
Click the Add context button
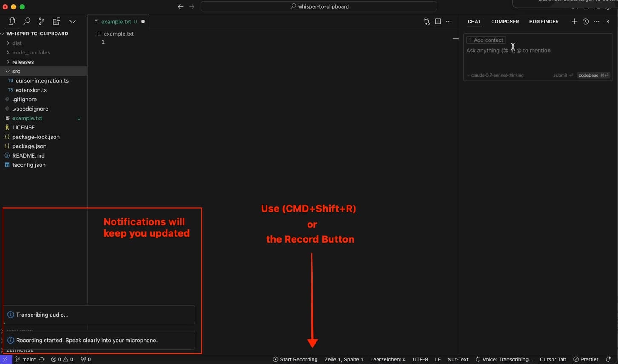[x=486, y=40]
